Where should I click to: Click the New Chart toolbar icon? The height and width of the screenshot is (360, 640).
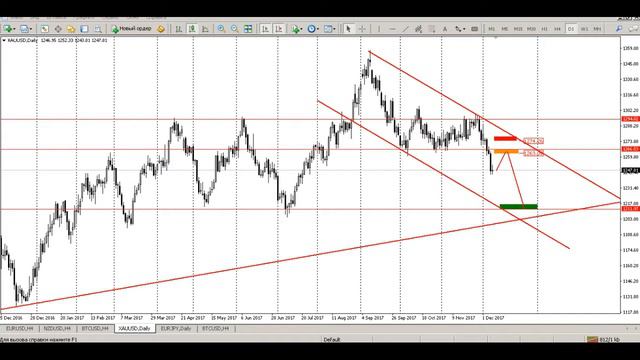[x=8, y=29]
